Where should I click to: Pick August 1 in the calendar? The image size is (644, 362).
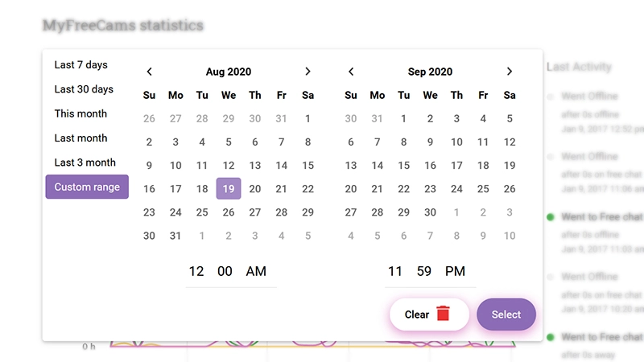point(308,118)
